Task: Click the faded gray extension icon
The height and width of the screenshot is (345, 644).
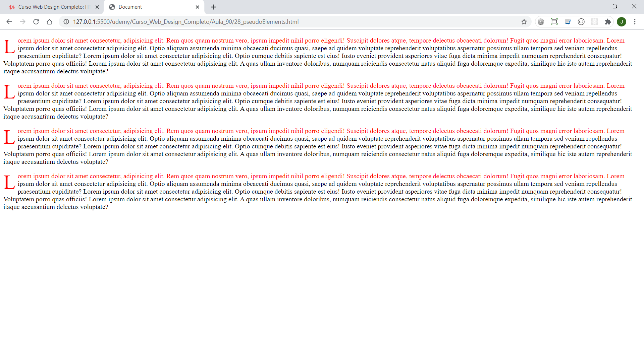Action: point(594,22)
